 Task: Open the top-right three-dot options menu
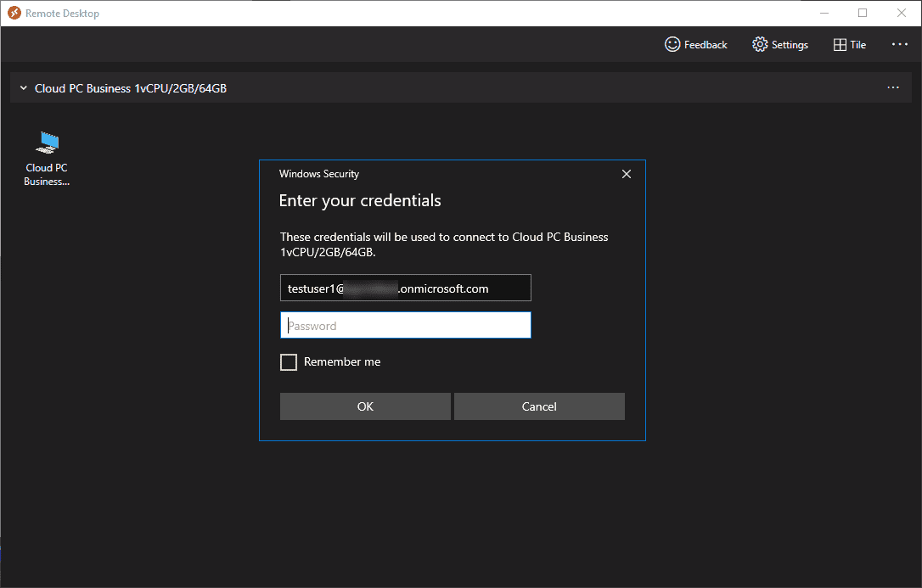(899, 44)
